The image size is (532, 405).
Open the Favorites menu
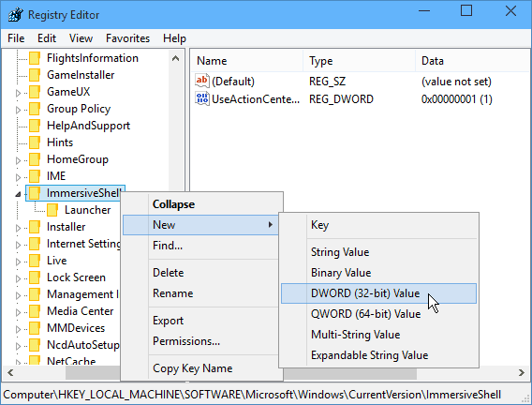click(x=127, y=38)
